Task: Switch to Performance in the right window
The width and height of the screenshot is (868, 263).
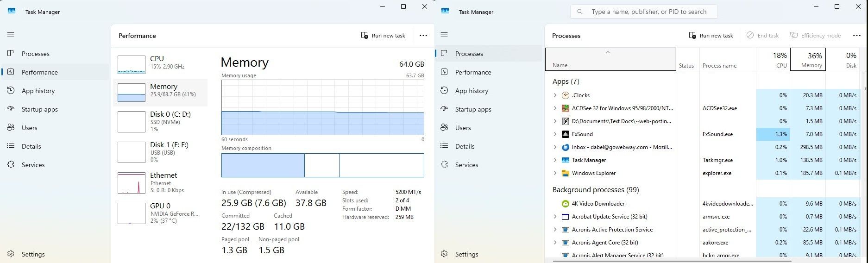Action: (473, 72)
